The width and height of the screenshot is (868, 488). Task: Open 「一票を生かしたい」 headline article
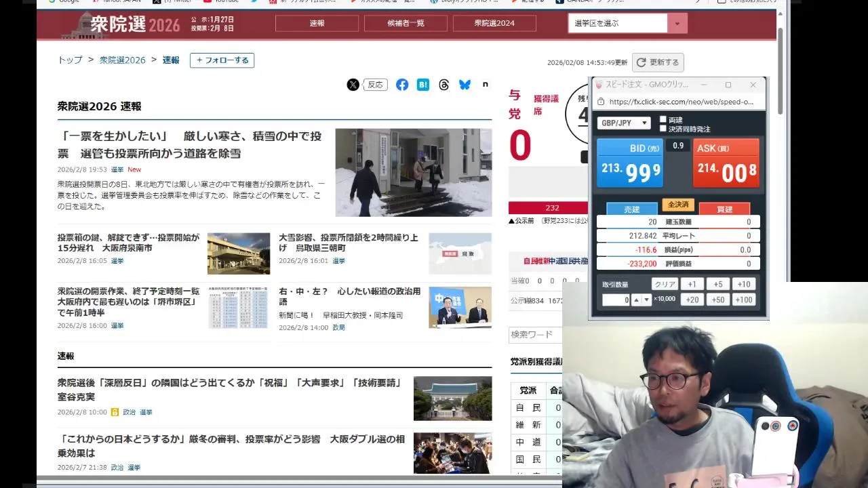point(190,144)
